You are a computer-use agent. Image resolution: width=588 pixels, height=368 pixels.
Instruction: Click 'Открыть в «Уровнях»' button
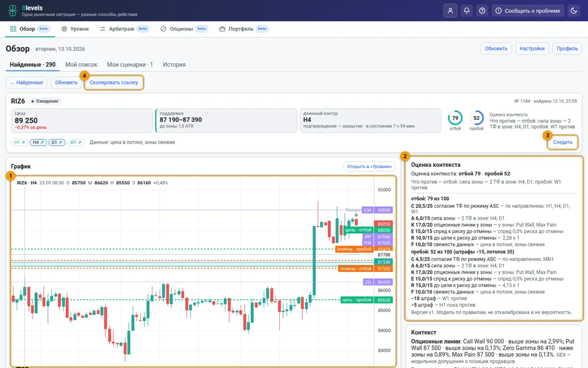(369, 166)
